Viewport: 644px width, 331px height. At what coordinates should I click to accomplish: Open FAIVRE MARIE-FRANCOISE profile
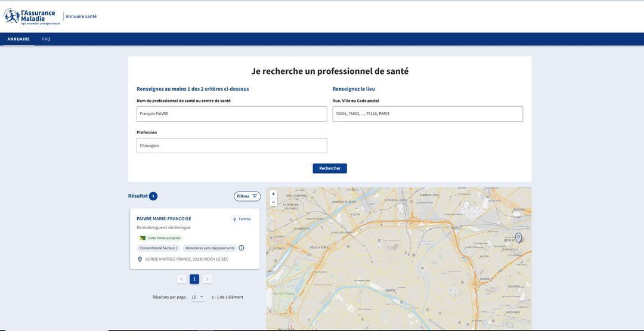[164, 219]
